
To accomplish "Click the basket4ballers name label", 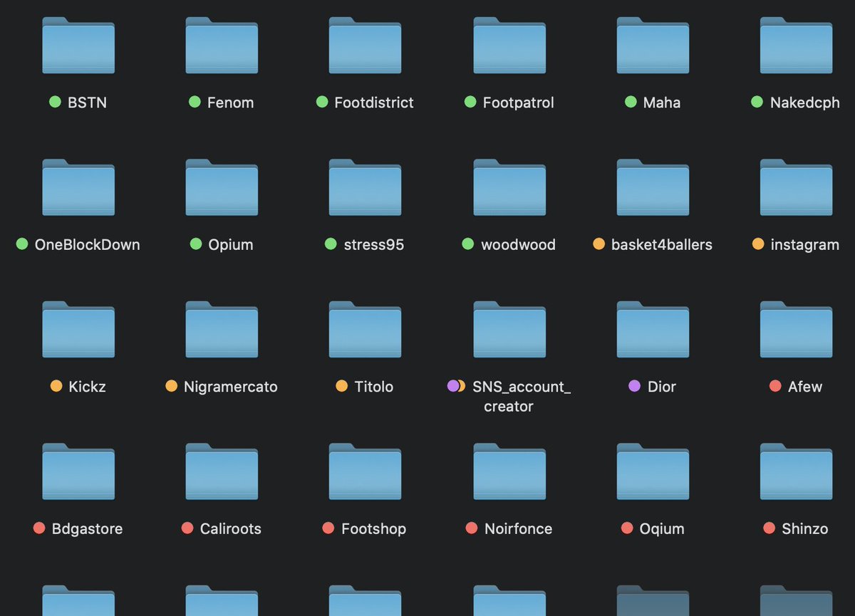I will pyautogui.click(x=662, y=245).
